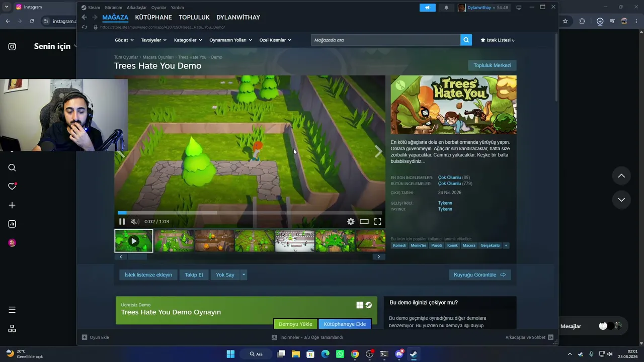The image size is (644, 362).
Task: Open the snowy level screenshot thumbnail
Action: coord(294,241)
